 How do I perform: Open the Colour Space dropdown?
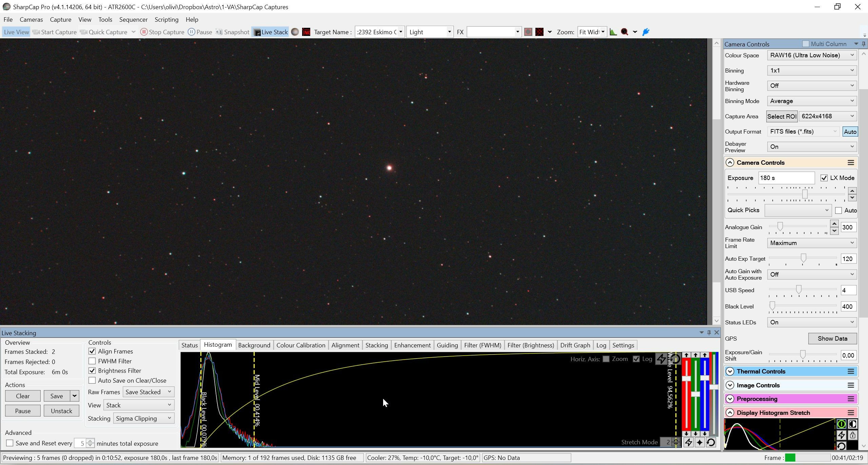coord(812,55)
